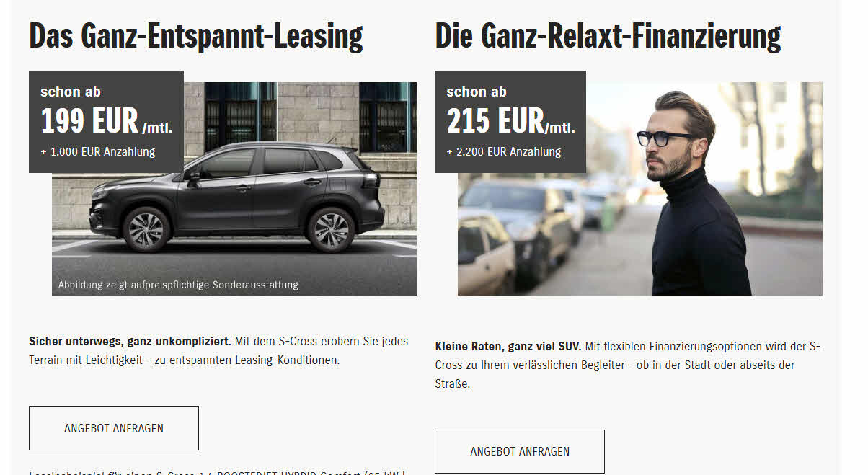Click the Die Ganz-Relaxt-Finanzierung heading
The height and width of the screenshot is (475, 868).
pyautogui.click(x=608, y=35)
